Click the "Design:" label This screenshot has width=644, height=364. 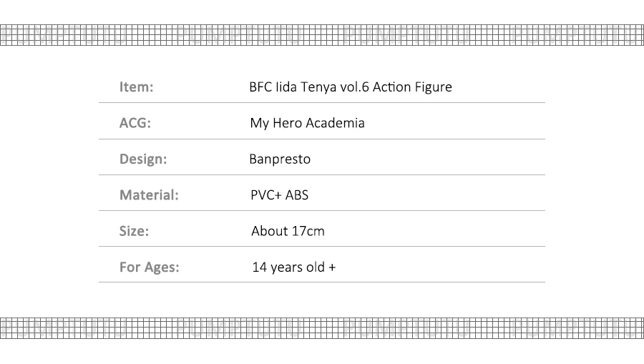coord(143,159)
